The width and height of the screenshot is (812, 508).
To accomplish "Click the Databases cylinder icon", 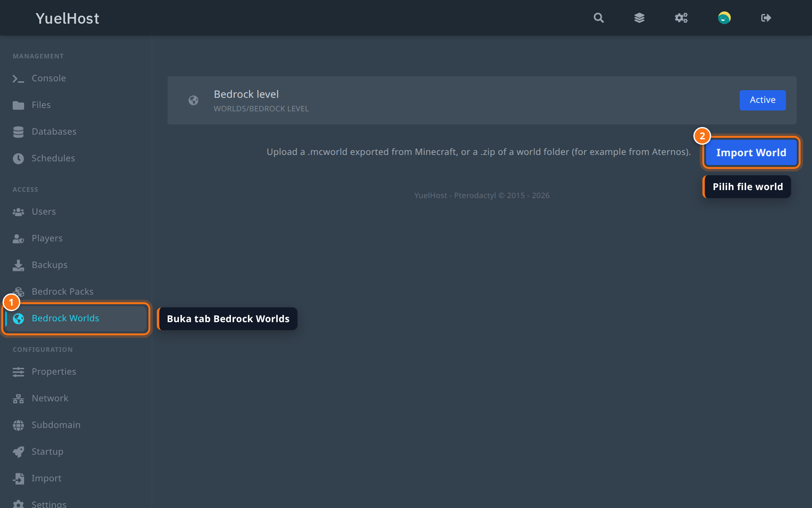I will point(18,132).
